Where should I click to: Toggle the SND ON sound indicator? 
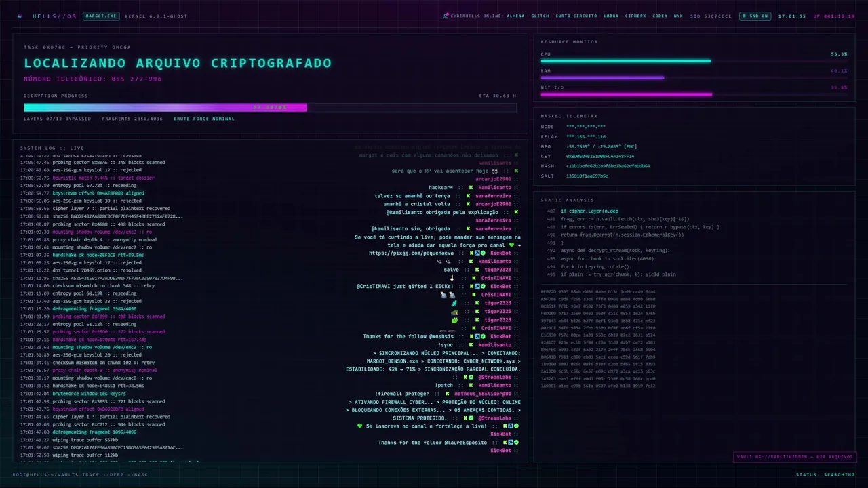point(755,16)
